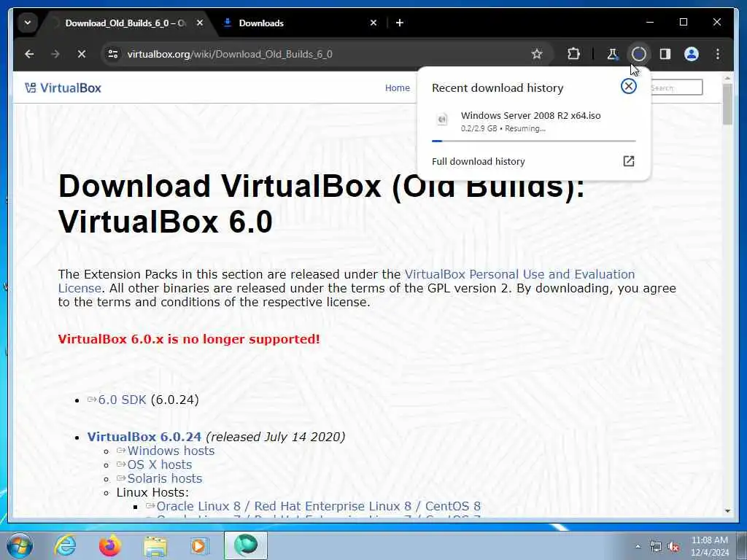Download Windows hosts build

[171, 451]
